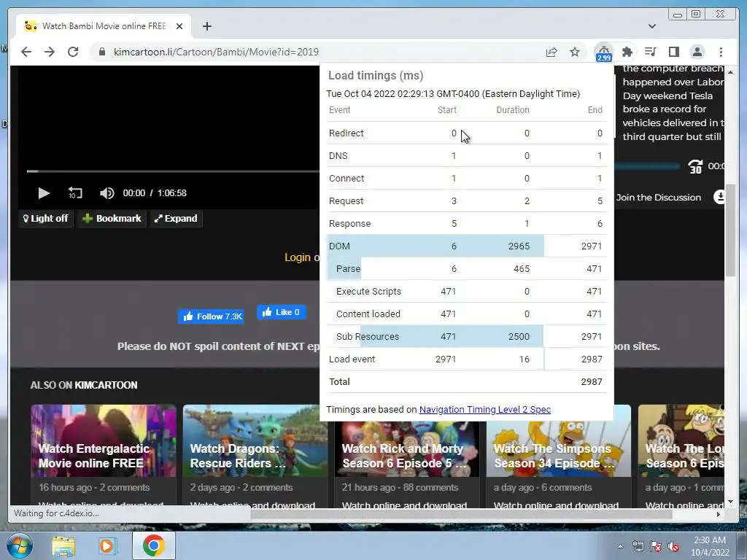Open the Page load time extension icon

pos(603,52)
